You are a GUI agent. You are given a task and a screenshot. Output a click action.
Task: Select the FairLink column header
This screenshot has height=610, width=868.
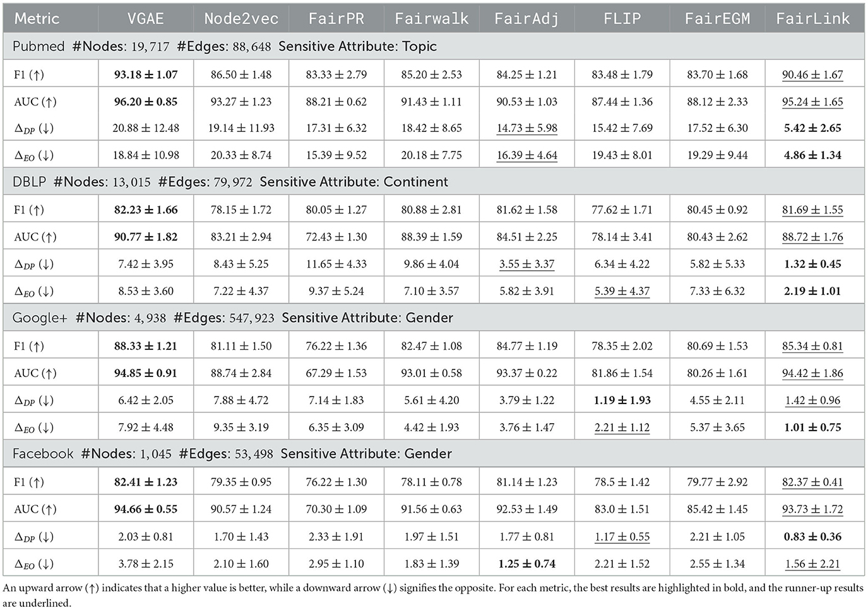812,18
